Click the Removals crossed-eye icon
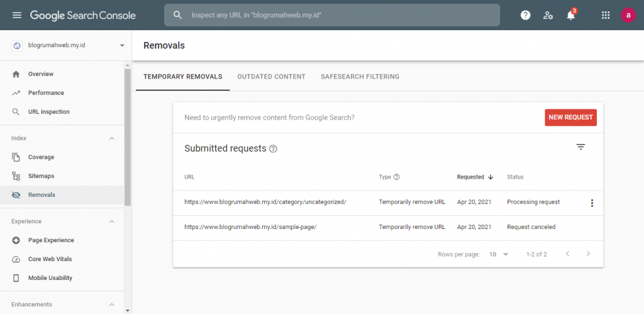The height and width of the screenshot is (314, 644). [x=16, y=195]
